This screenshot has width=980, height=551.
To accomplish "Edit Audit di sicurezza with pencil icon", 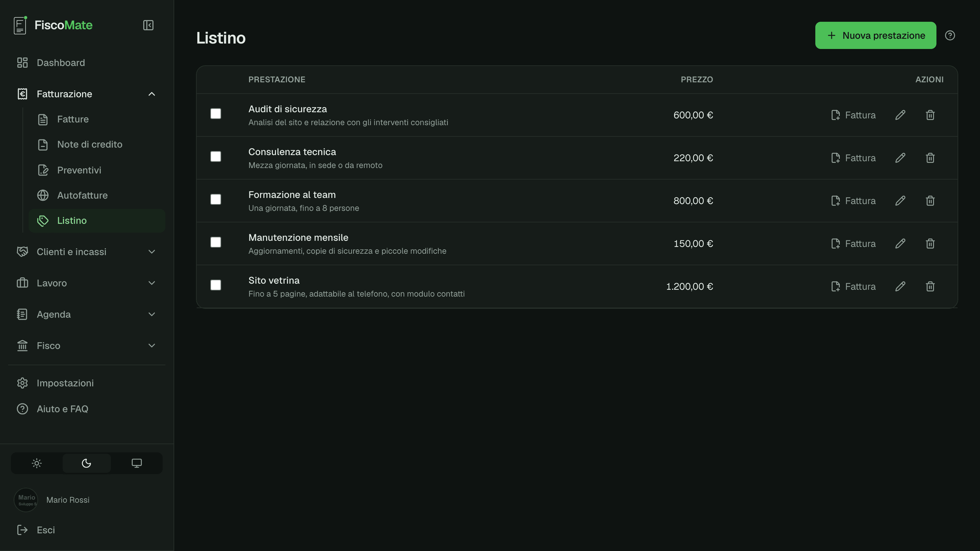I will 900,115.
